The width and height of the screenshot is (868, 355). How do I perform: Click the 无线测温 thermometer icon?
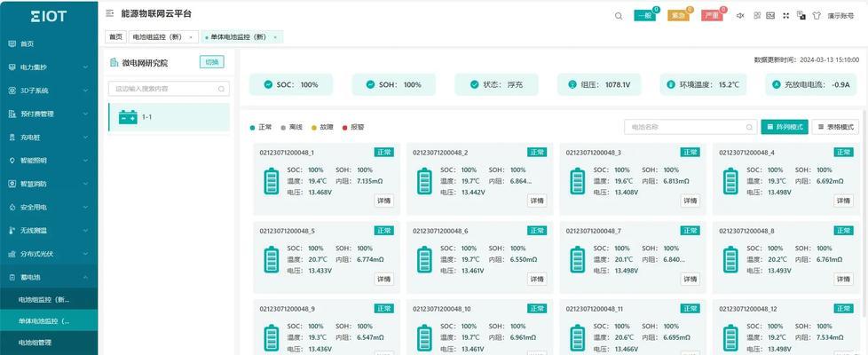click(12, 231)
